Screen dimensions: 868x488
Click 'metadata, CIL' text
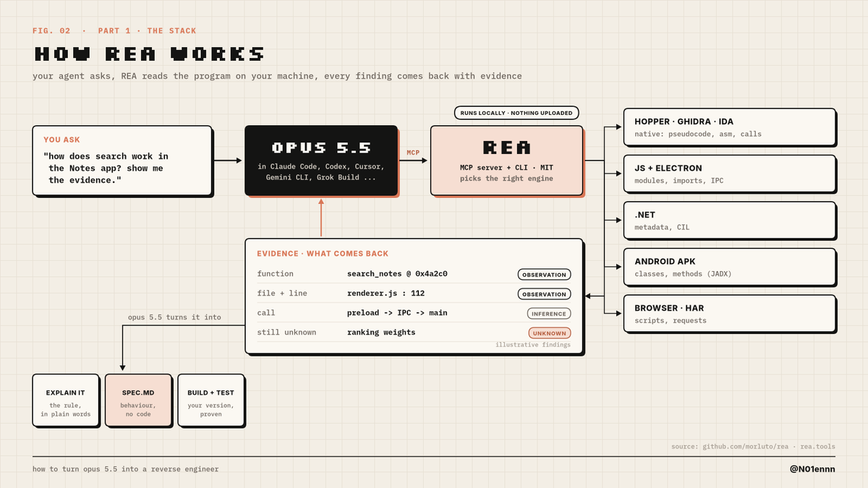click(x=662, y=227)
